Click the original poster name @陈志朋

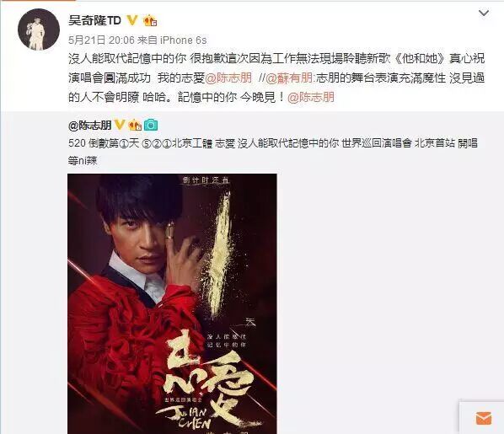90,125
